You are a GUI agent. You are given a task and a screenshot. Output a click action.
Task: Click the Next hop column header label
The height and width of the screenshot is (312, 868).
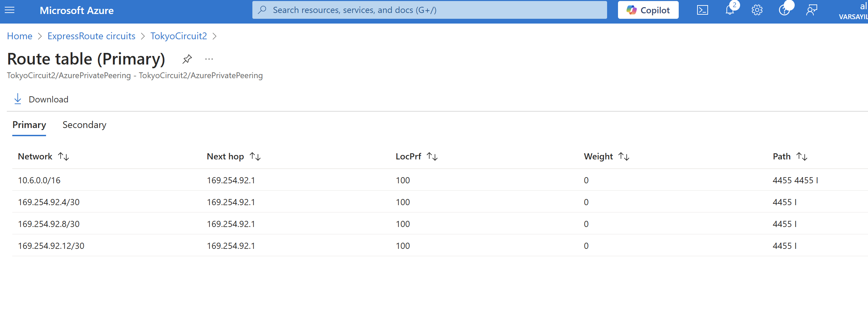(x=225, y=156)
